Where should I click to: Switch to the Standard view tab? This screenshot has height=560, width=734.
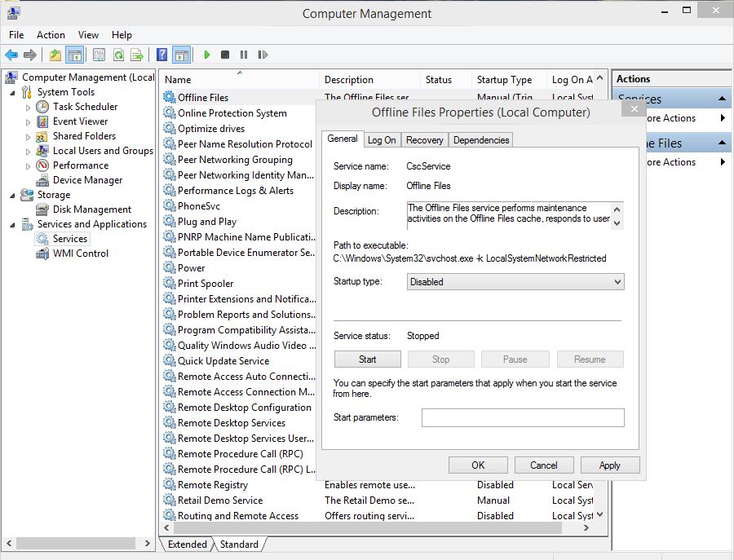(239, 544)
